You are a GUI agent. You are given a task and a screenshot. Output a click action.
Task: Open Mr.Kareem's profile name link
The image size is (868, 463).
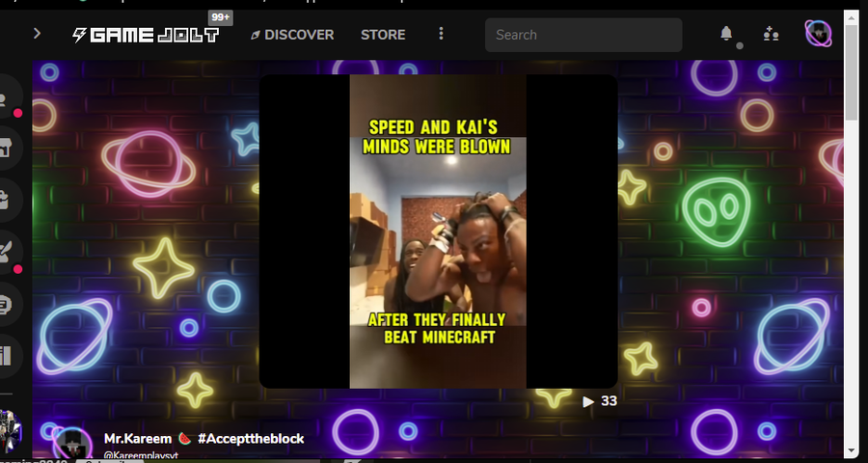(138, 439)
